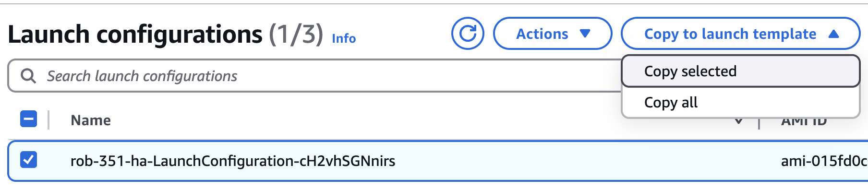868x189 pixels.
Task: Open the Info link beside the heading
Action: [344, 38]
